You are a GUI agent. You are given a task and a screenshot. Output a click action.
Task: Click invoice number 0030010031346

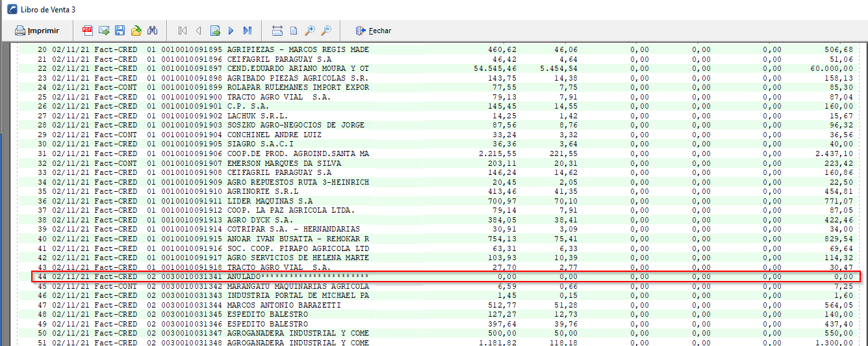coord(192,324)
